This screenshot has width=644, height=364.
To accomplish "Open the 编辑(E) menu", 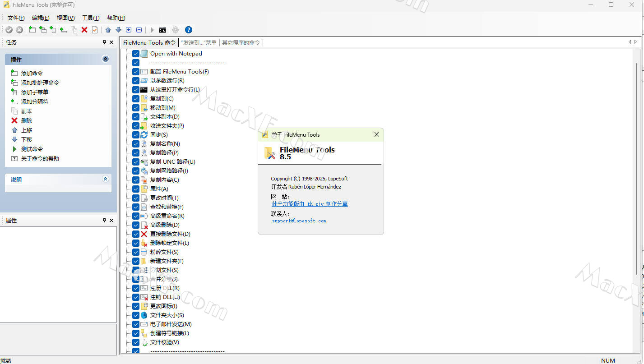I will pos(41,18).
